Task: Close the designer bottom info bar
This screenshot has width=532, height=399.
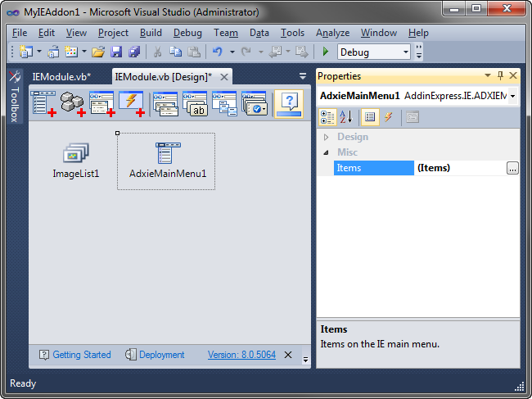Action: click(x=288, y=355)
